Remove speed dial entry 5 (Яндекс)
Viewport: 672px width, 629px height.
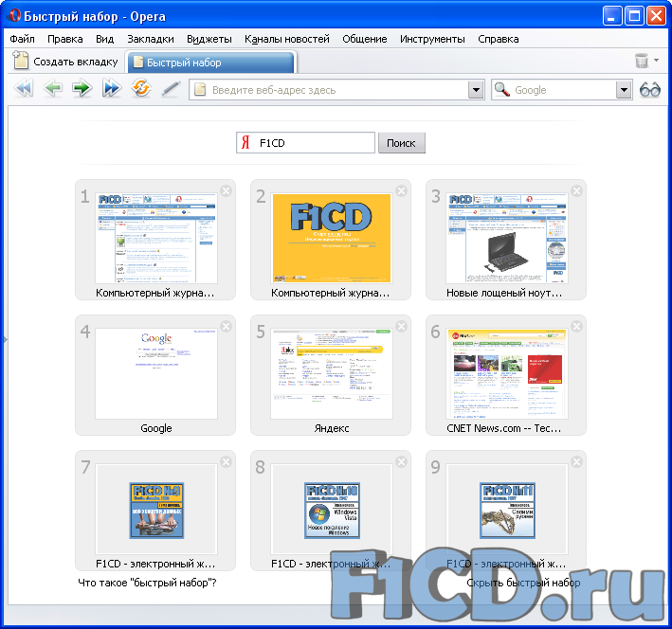coord(401,327)
